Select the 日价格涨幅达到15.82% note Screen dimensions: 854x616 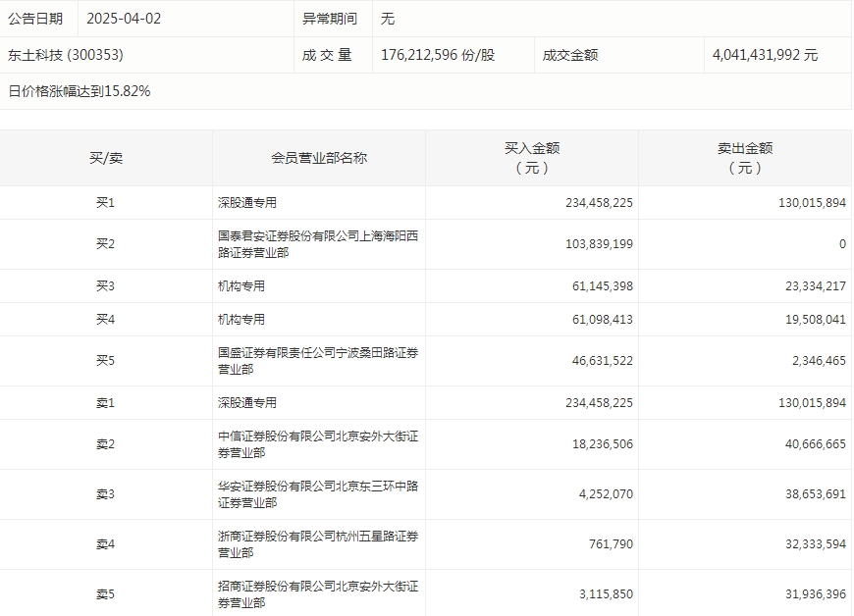(79, 91)
